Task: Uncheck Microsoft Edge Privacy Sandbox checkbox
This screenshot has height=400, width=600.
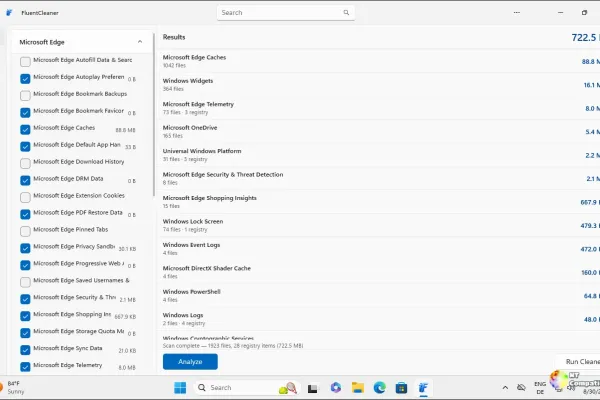Action: point(25,248)
